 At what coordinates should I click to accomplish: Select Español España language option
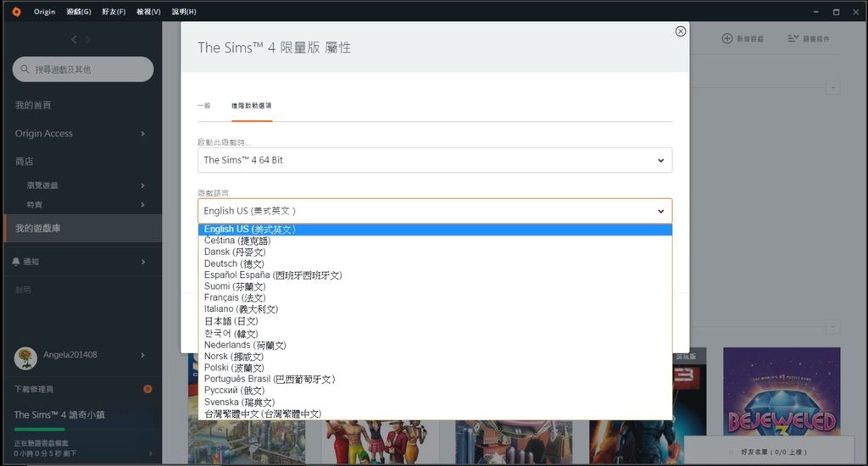pyautogui.click(x=435, y=275)
